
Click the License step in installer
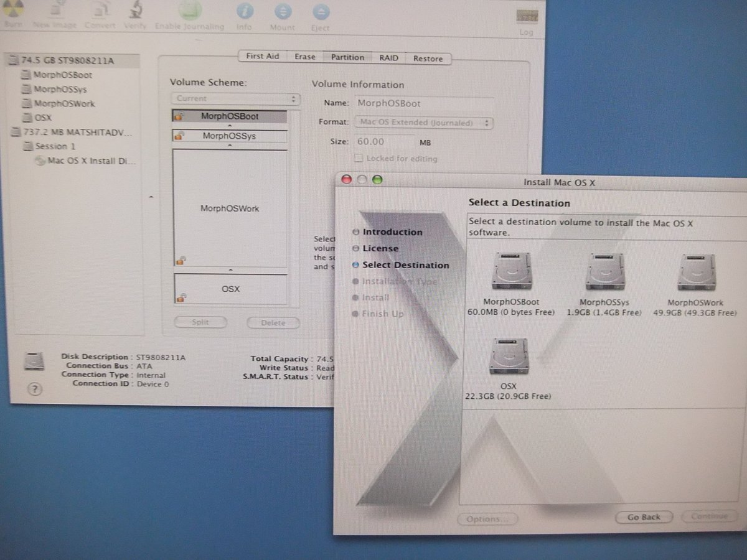380,248
